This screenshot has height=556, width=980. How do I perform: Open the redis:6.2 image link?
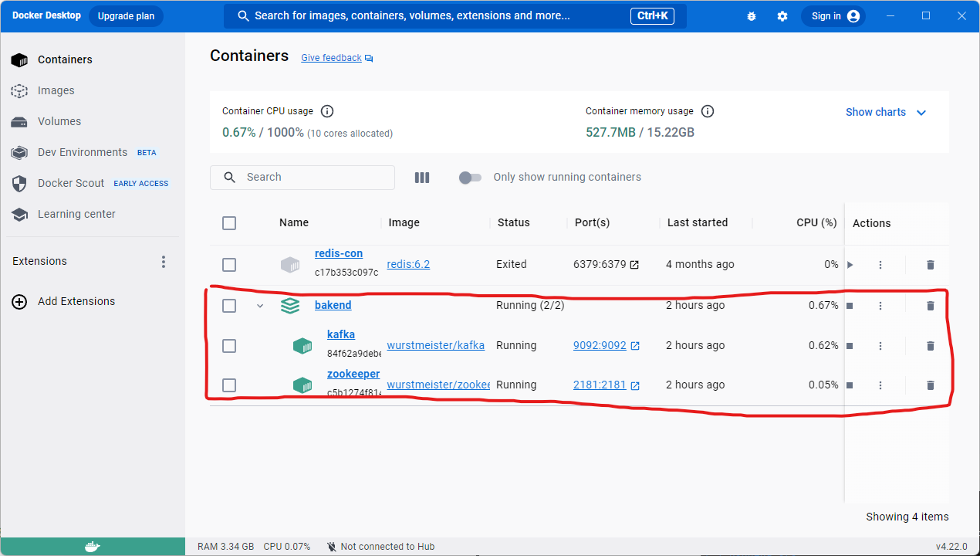[x=408, y=264]
